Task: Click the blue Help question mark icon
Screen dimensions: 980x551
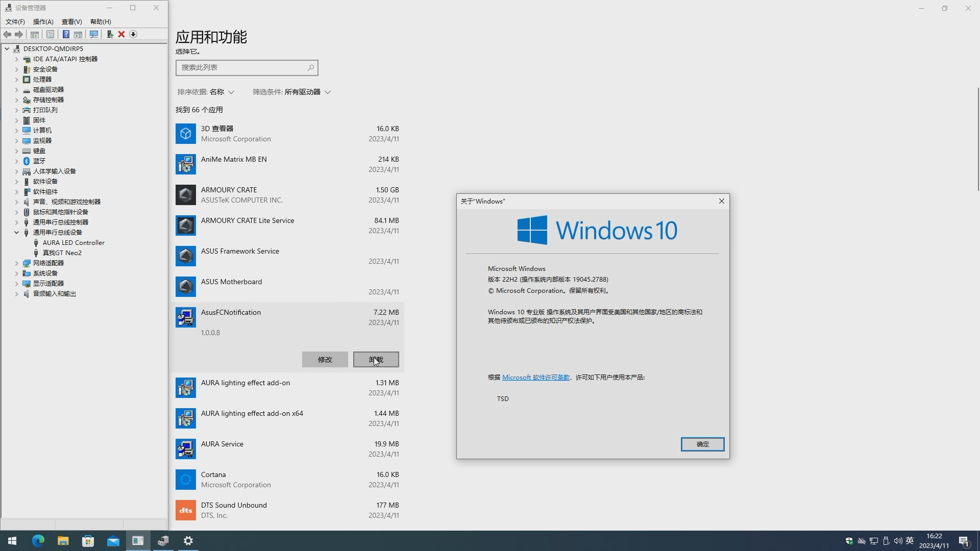Action: point(66,34)
